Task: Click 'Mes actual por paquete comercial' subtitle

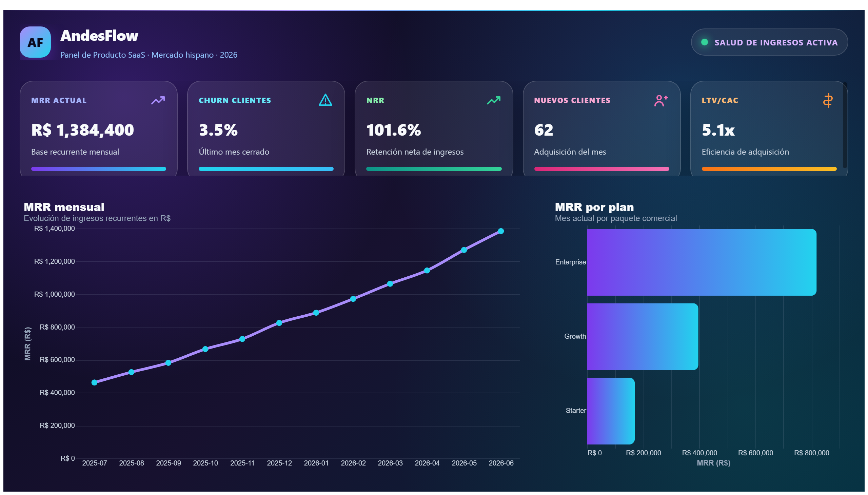Action: (616, 218)
